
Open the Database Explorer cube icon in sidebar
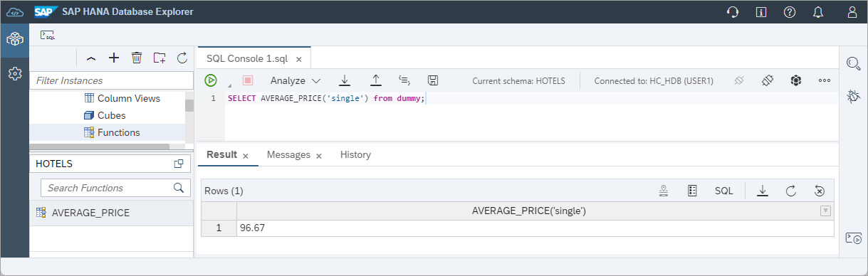[x=14, y=39]
